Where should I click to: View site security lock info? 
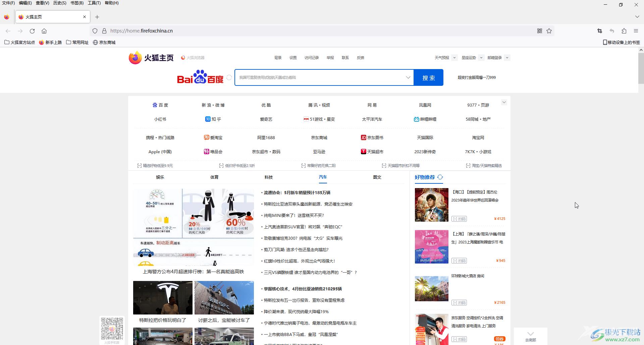click(104, 31)
